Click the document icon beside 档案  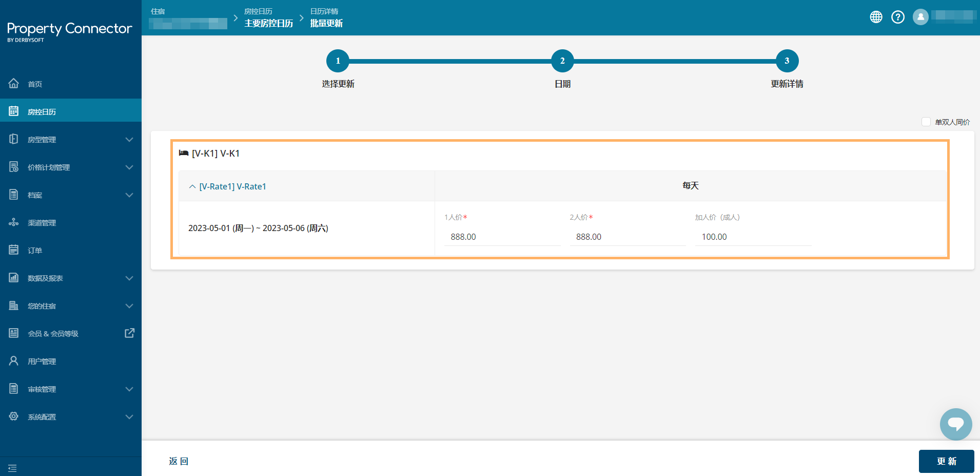coord(14,194)
